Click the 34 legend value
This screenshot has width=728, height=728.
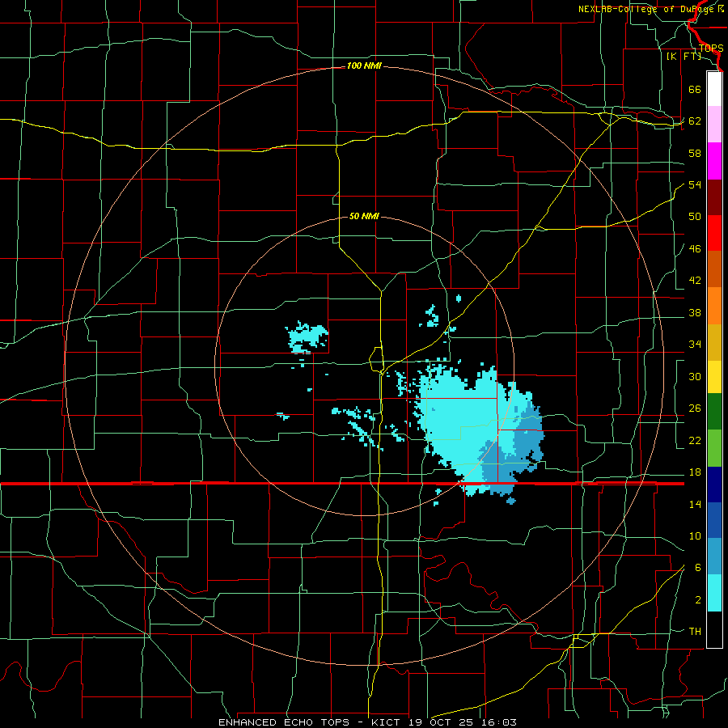click(x=695, y=345)
